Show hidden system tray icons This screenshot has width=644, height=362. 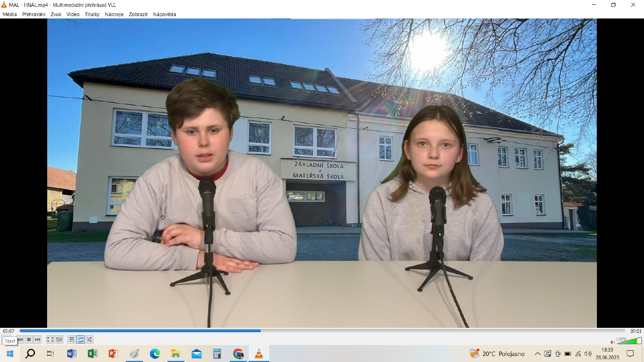tap(537, 354)
